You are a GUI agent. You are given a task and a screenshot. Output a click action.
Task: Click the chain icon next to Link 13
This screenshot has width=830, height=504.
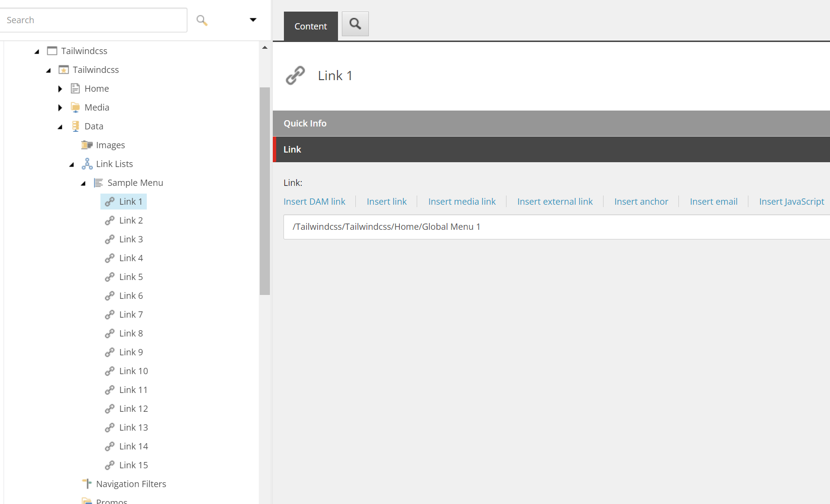pyautogui.click(x=110, y=427)
